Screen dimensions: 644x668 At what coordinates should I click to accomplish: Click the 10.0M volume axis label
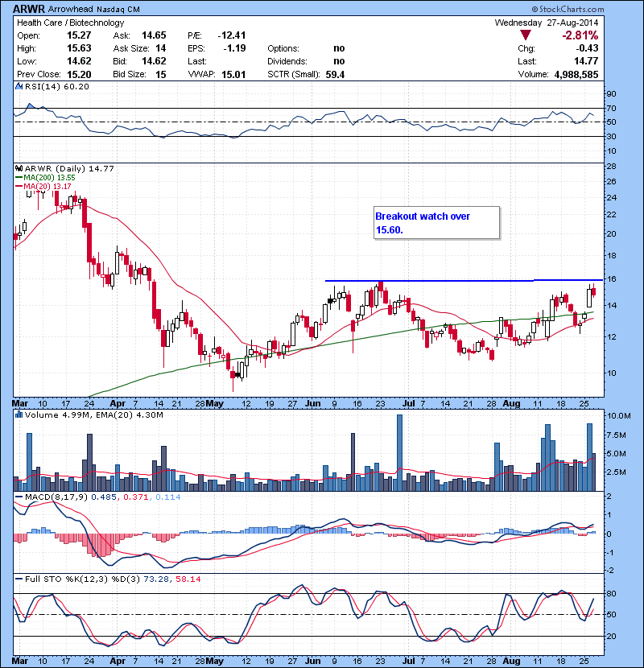618,415
